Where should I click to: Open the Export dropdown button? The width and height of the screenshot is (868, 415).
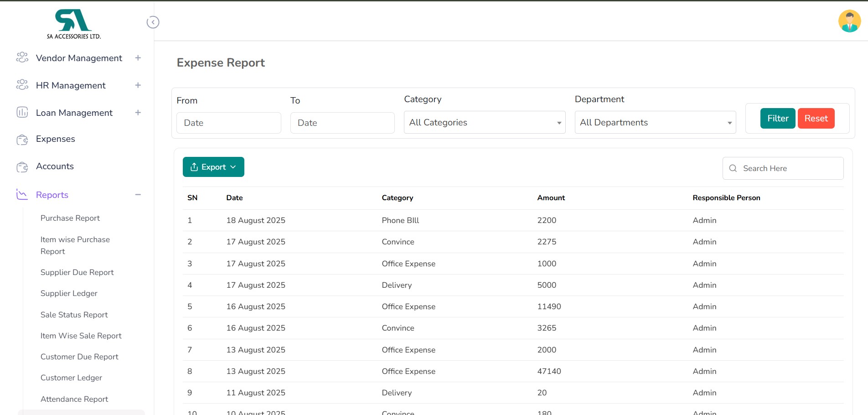tap(213, 167)
